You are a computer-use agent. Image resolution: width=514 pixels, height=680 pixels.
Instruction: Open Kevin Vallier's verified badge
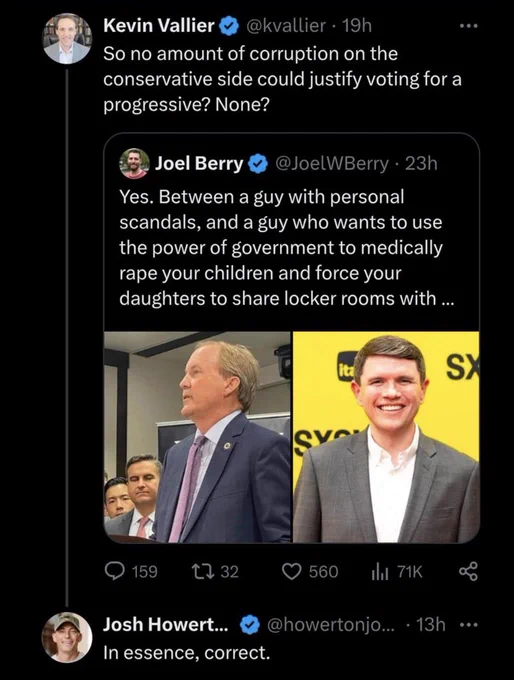tap(229, 26)
